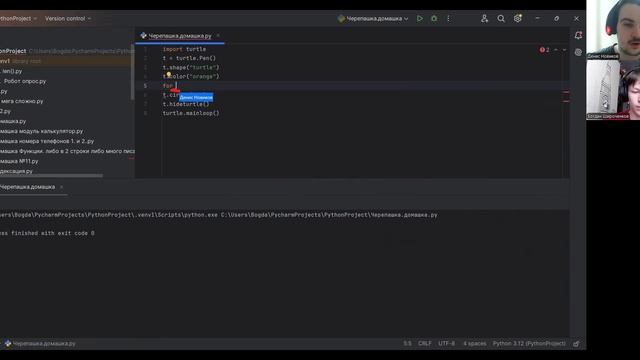Image resolution: width=640 pixels, height=360 pixels.
Task: Click the 4 spaces indent setting
Action: pos(474,344)
